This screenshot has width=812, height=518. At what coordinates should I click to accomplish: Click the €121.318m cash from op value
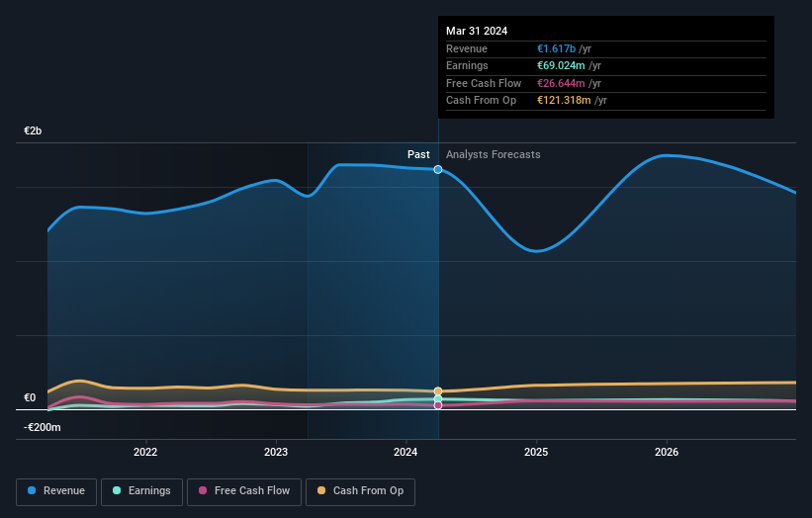tap(564, 101)
